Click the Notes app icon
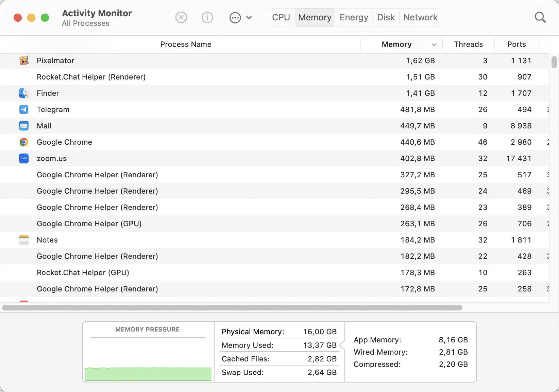This screenshot has height=392, width=559. click(23, 240)
